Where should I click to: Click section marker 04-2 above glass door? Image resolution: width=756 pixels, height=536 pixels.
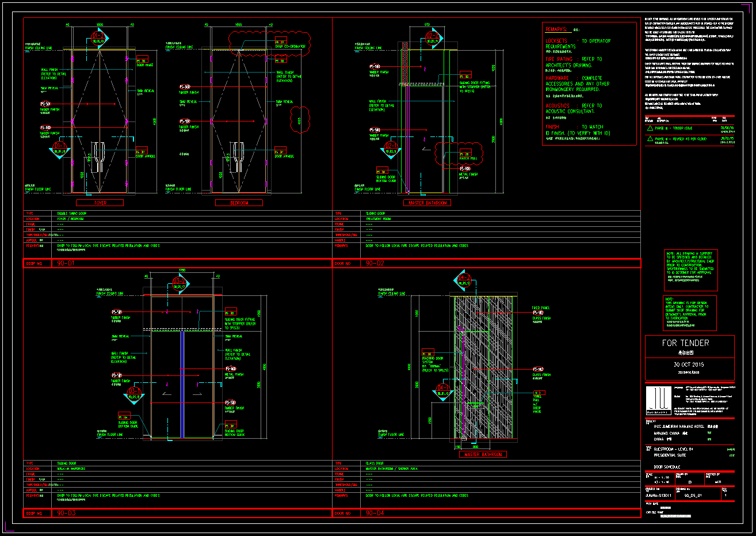[464, 280]
